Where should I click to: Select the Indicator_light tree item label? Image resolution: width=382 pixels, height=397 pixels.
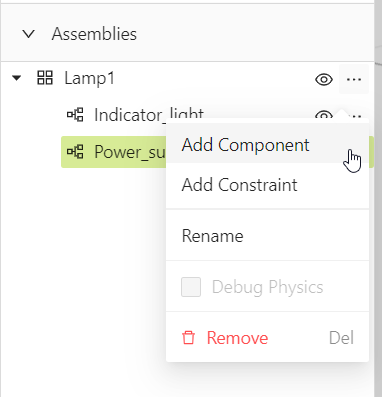click(x=149, y=115)
